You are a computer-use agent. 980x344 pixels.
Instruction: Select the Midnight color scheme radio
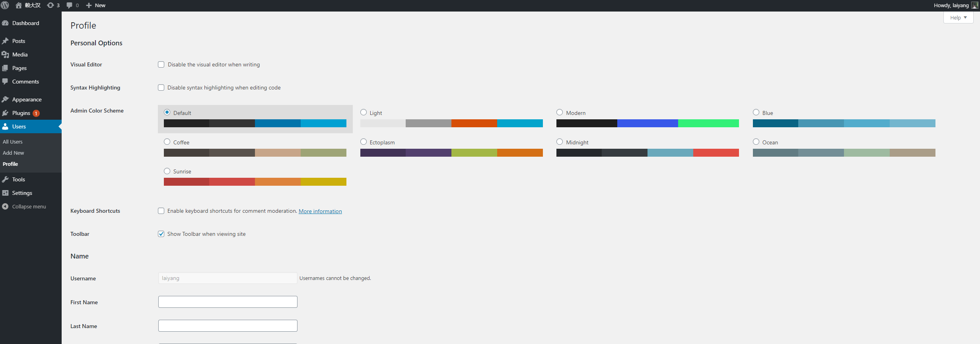click(x=560, y=142)
